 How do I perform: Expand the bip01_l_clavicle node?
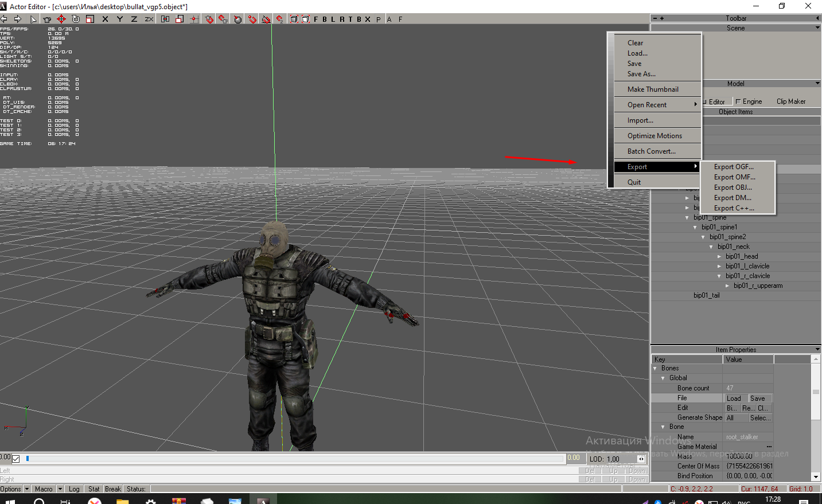click(719, 267)
